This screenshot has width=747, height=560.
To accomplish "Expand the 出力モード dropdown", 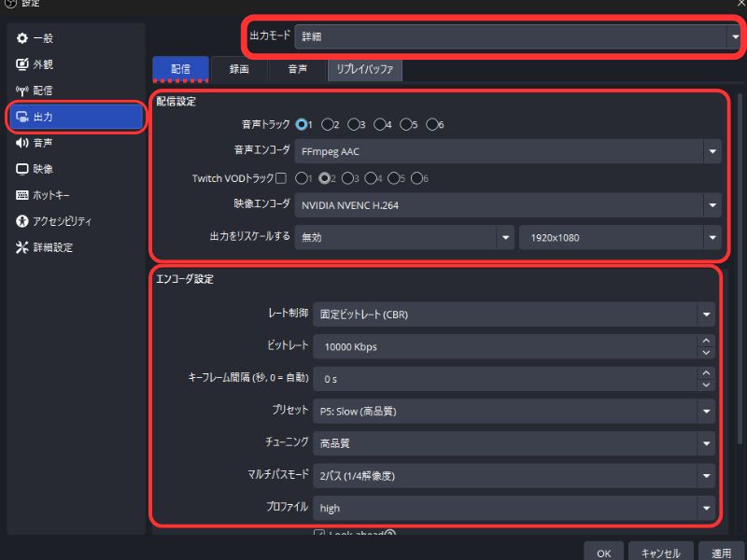I will 513,37.
